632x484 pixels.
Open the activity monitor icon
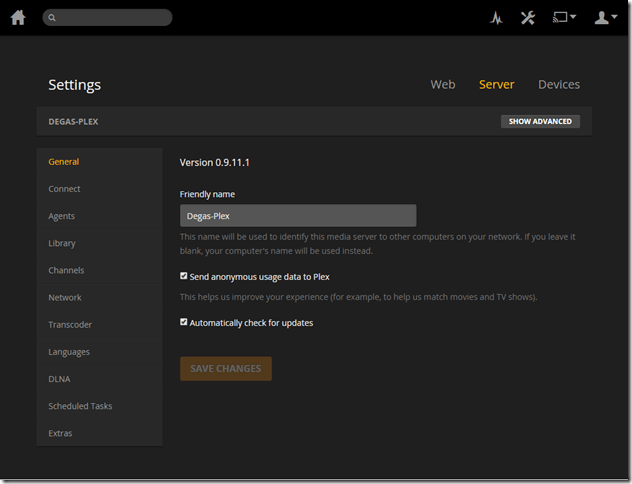point(496,18)
